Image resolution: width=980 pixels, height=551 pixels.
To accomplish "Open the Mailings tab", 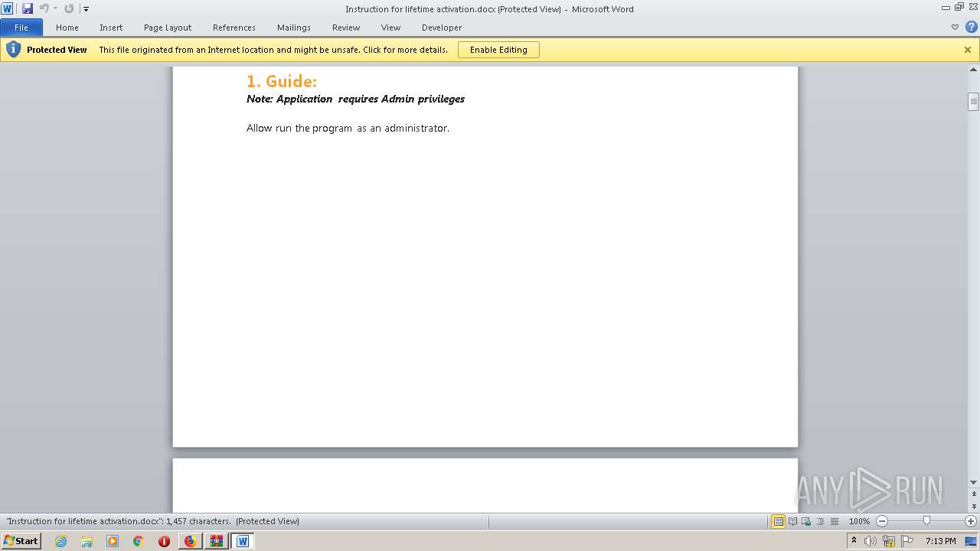I will 294,28.
